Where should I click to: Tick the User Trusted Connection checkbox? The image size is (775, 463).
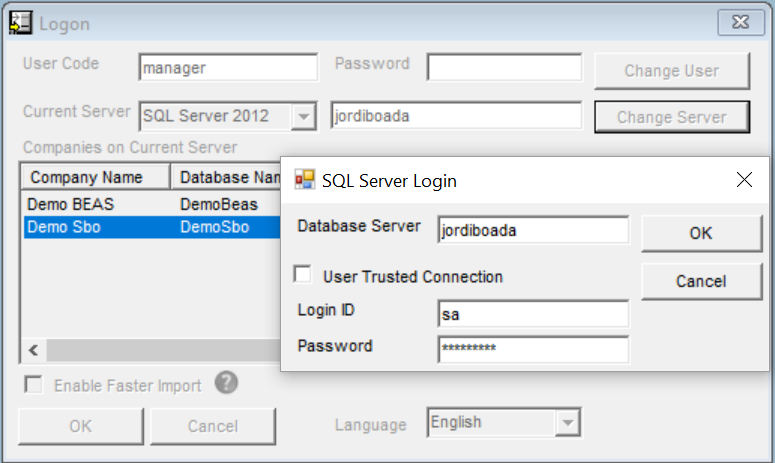302,274
